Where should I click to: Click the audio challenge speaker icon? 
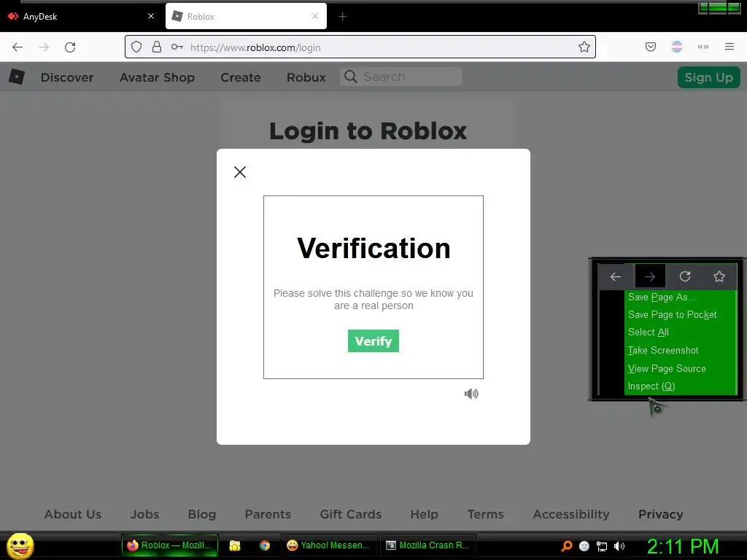click(471, 394)
